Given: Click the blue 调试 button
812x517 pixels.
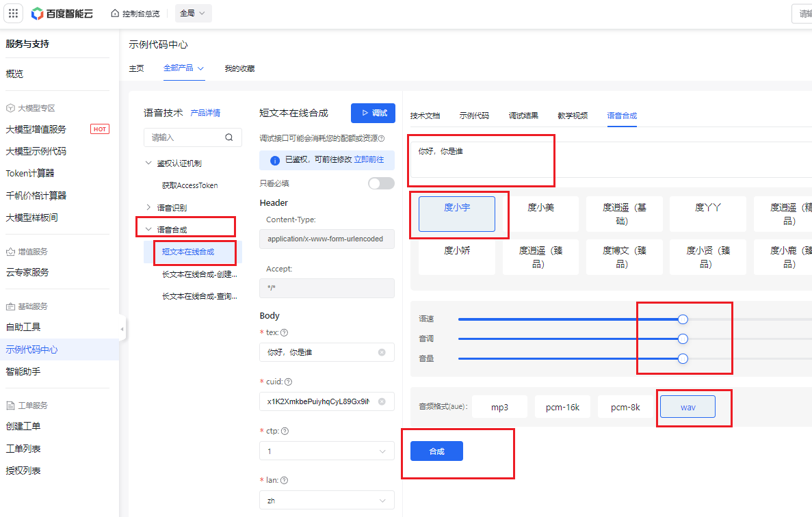Looking at the screenshot, I should click(x=373, y=113).
